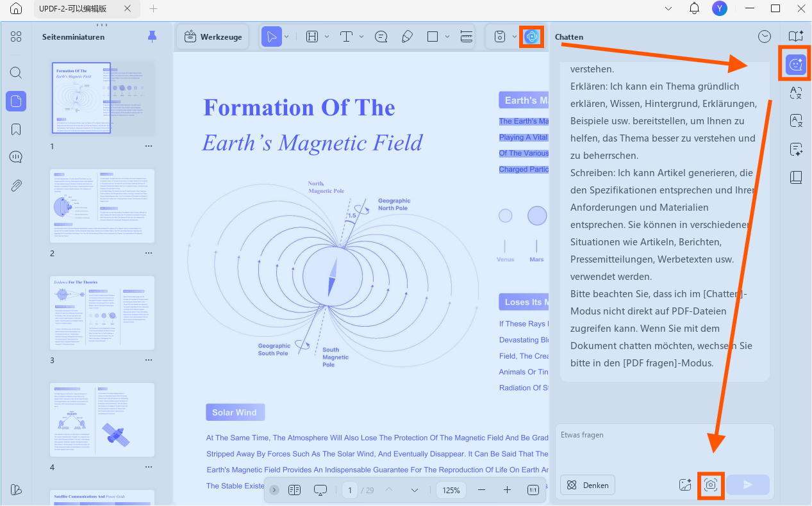This screenshot has height=506, width=812.
Task: Take a screenshot for the chat
Action: pos(710,485)
